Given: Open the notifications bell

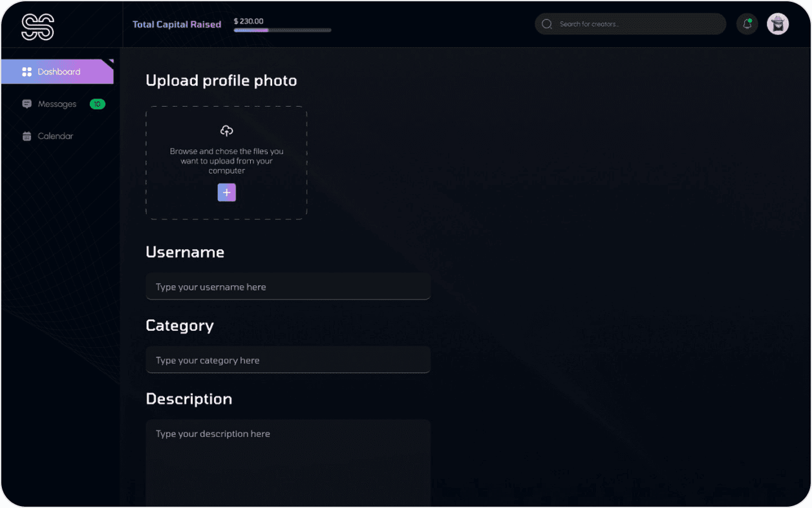Looking at the screenshot, I should click(747, 24).
